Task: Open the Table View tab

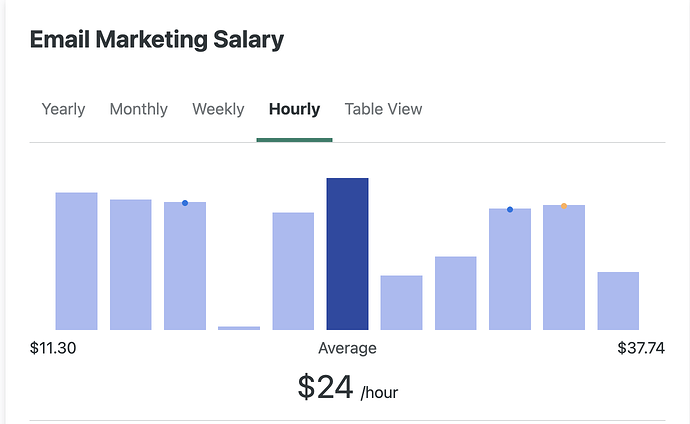Action: click(383, 109)
